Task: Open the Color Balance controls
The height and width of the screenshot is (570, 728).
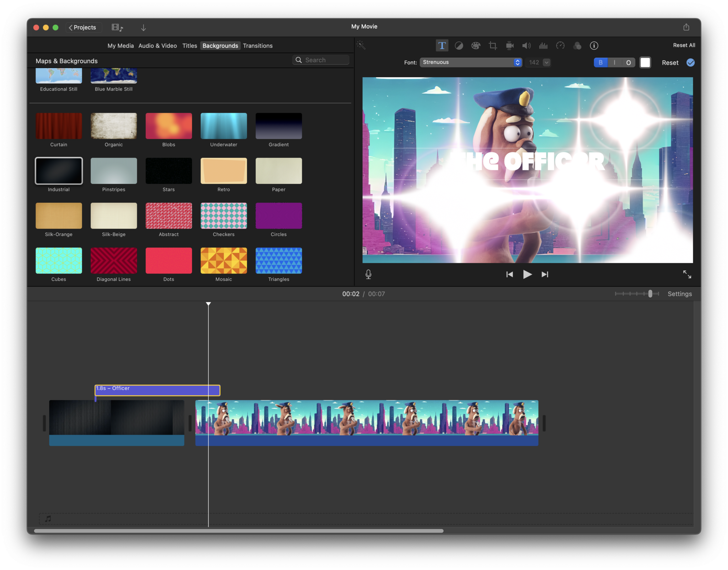Action: (459, 46)
